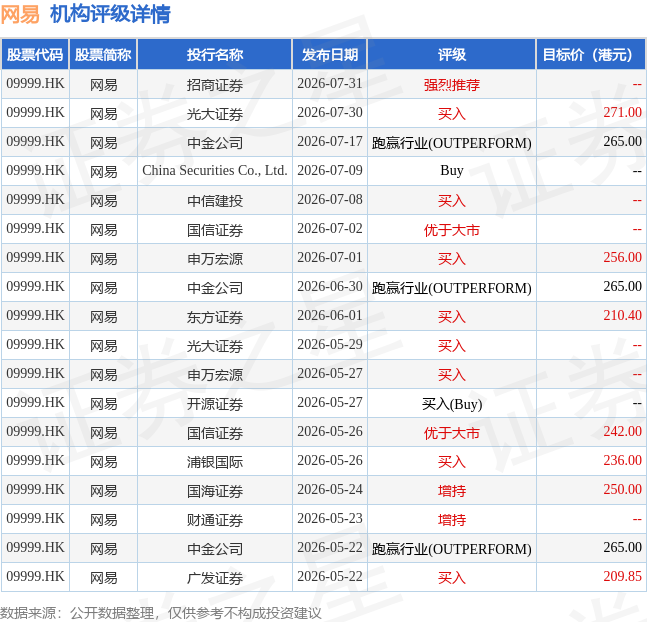Select the 开源证券 买入(Buy) rating
Viewport: 647px width, 622px height.
[452, 404]
